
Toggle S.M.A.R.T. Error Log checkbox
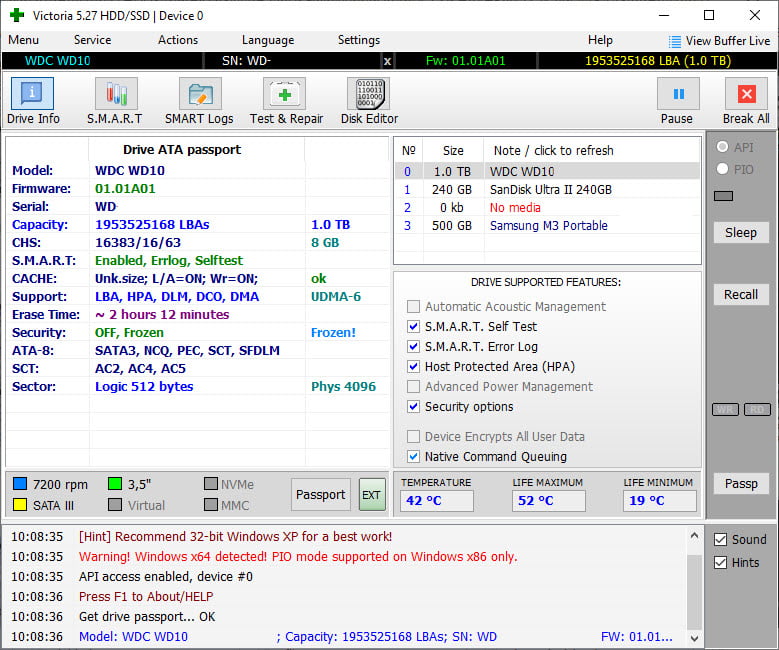pyautogui.click(x=413, y=346)
